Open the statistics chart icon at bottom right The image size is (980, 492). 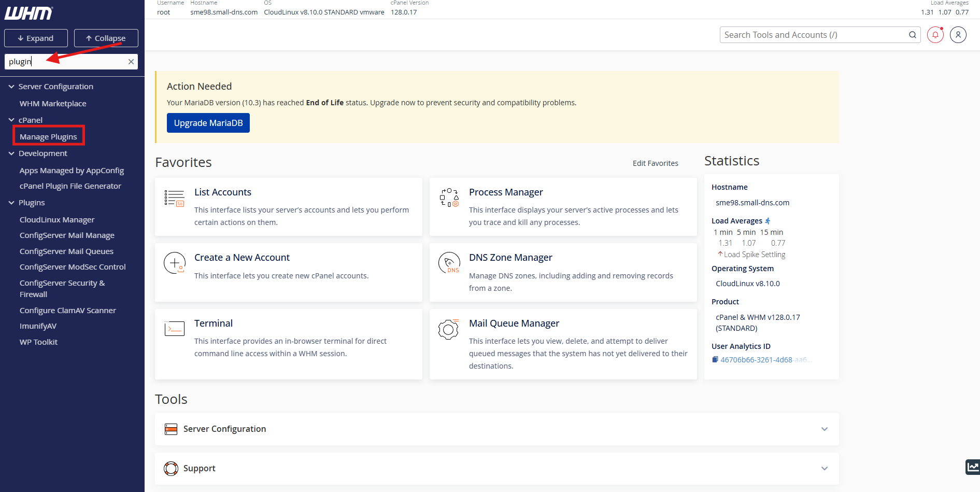973,467
